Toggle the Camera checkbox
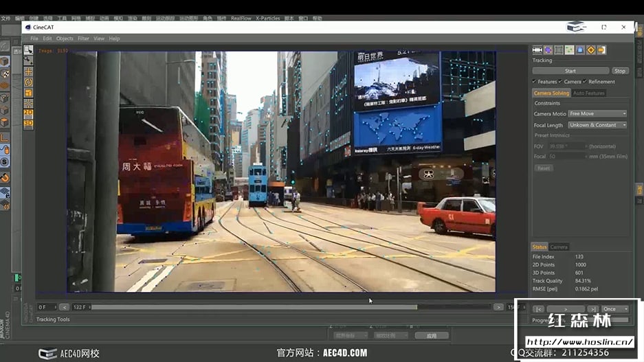 (560, 82)
